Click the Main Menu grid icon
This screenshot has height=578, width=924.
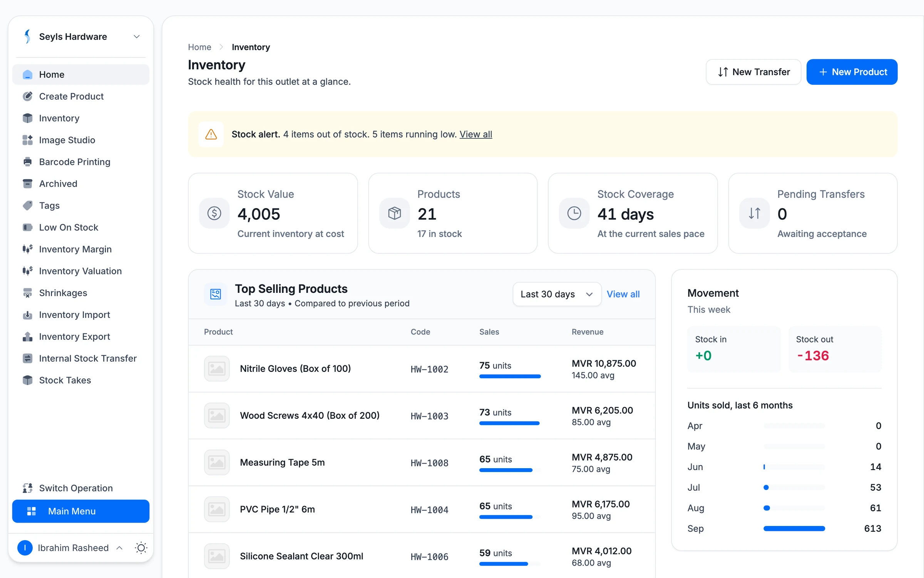[x=32, y=511]
